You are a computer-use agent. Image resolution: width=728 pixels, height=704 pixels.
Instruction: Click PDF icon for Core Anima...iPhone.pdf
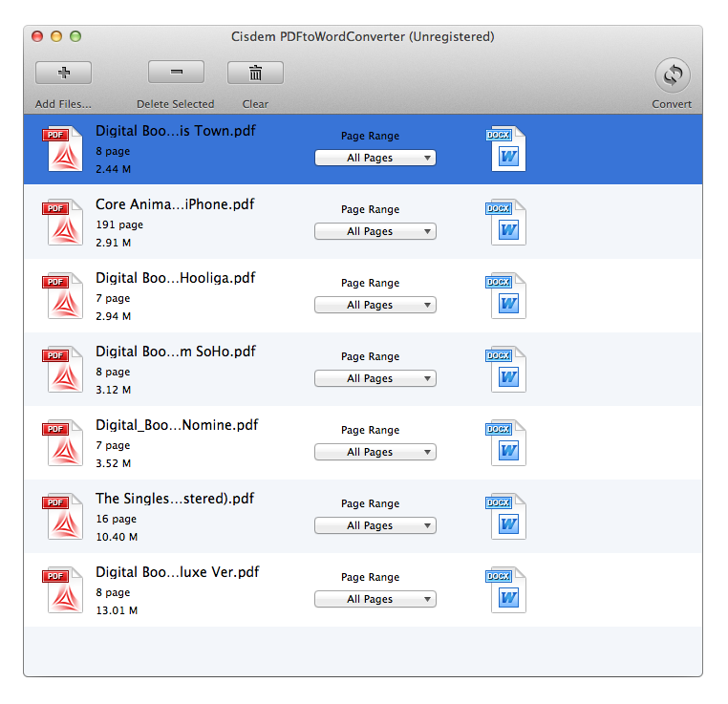coord(63,222)
